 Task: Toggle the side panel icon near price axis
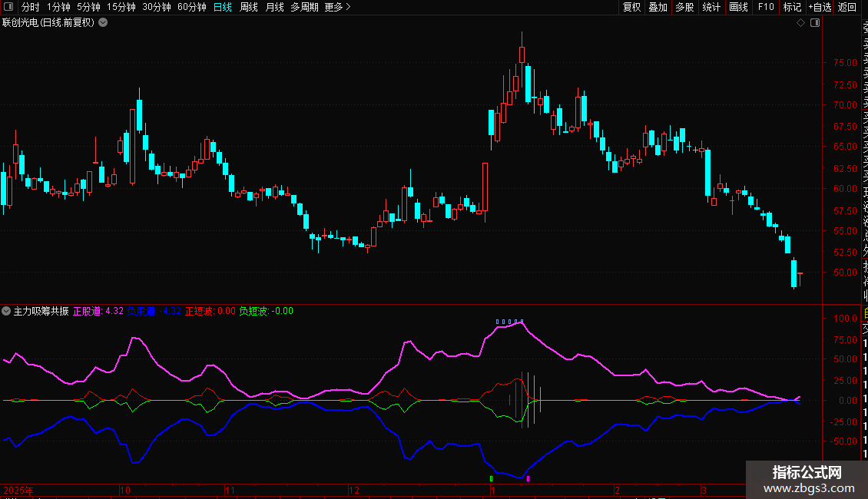point(815,23)
